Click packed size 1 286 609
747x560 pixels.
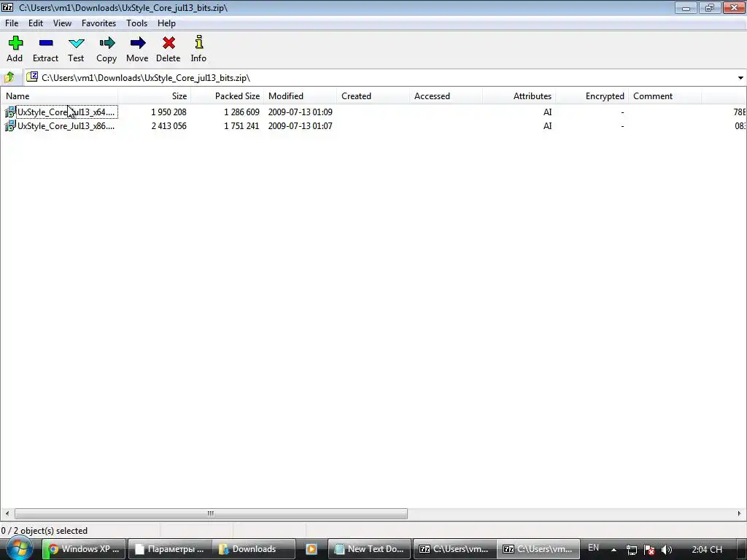click(x=241, y=112)
